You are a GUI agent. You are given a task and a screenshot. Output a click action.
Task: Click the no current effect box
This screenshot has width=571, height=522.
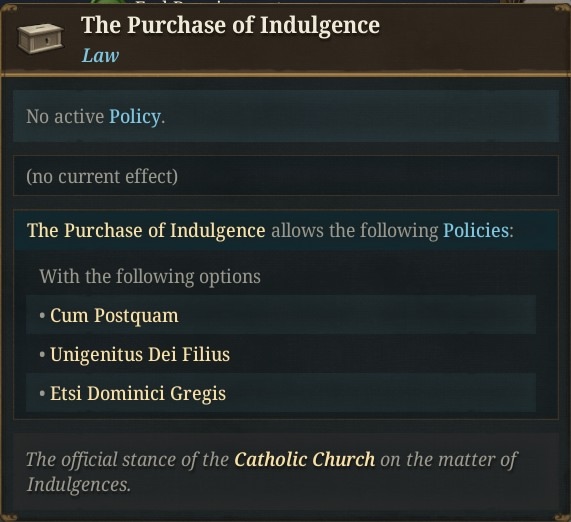click(286, 176)
